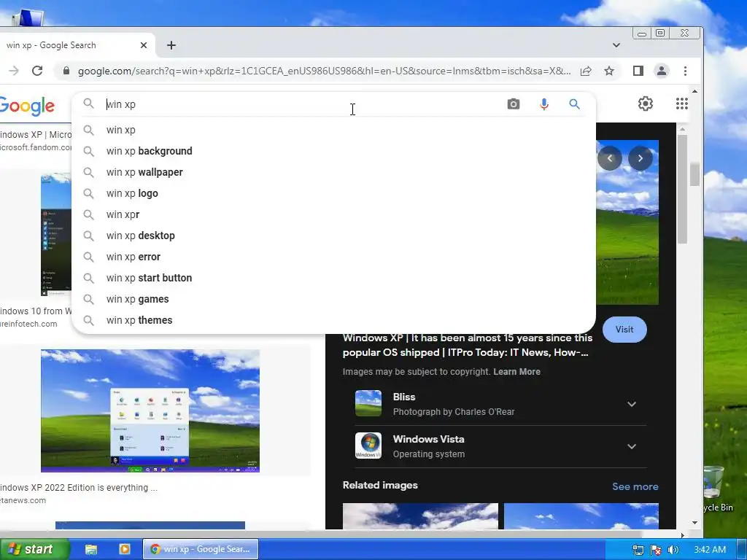Choose suggestion "win xp error"
The image size is (747, 560).
click(333, 257)
